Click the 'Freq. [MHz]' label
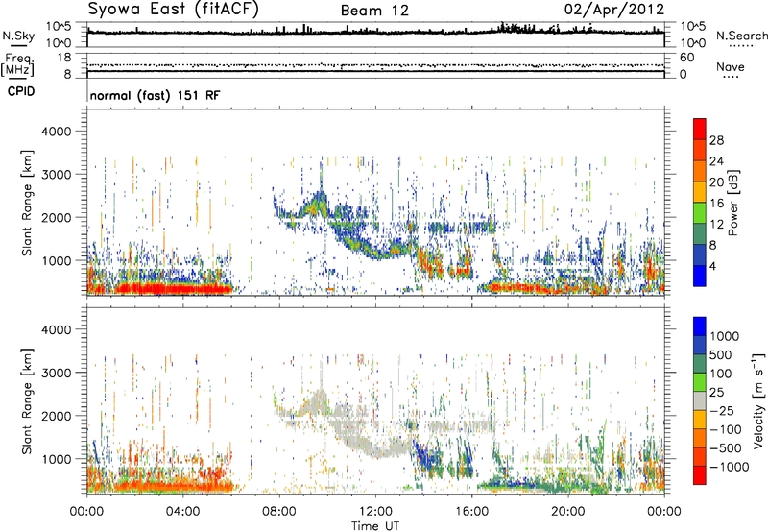Viewport: 768px width, 532px height. [x=17, y=64]
